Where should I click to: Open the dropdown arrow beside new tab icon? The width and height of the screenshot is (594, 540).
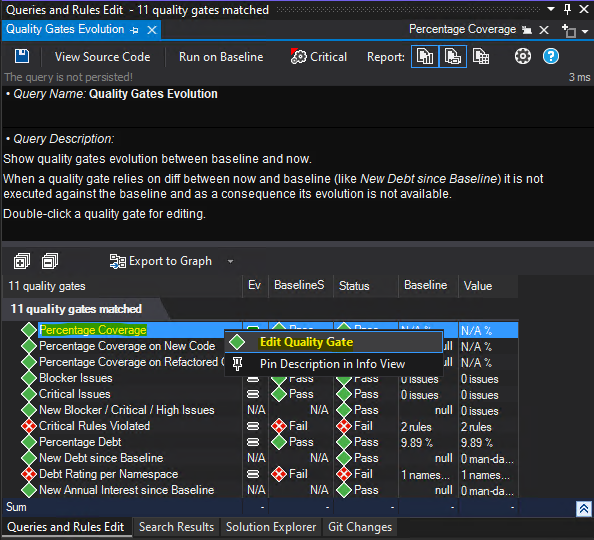[x=585, y=31]
